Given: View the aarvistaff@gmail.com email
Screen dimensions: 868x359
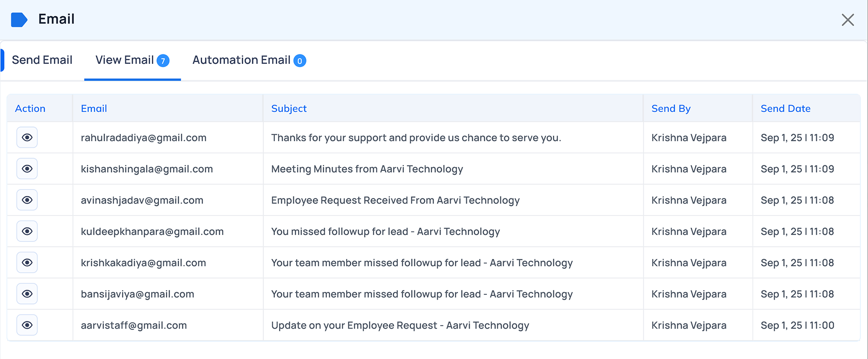Looking at the screenshot, I should [x=27, y=325].
